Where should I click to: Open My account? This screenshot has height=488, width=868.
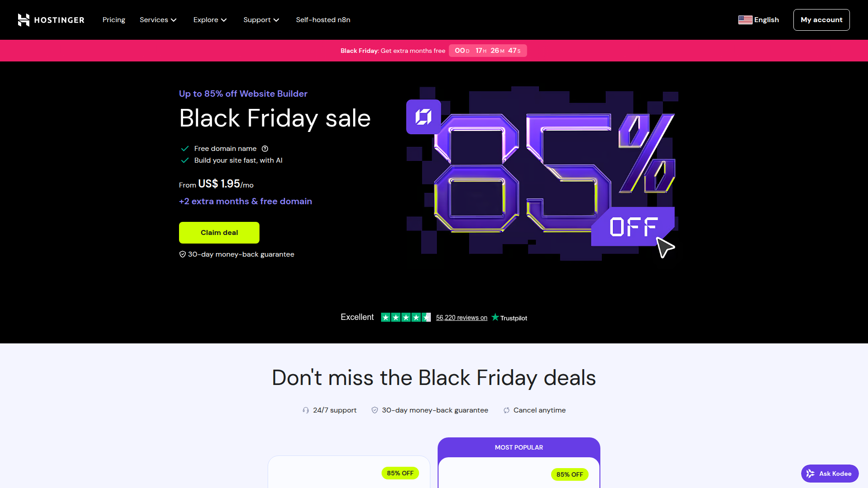pos(821,20)
